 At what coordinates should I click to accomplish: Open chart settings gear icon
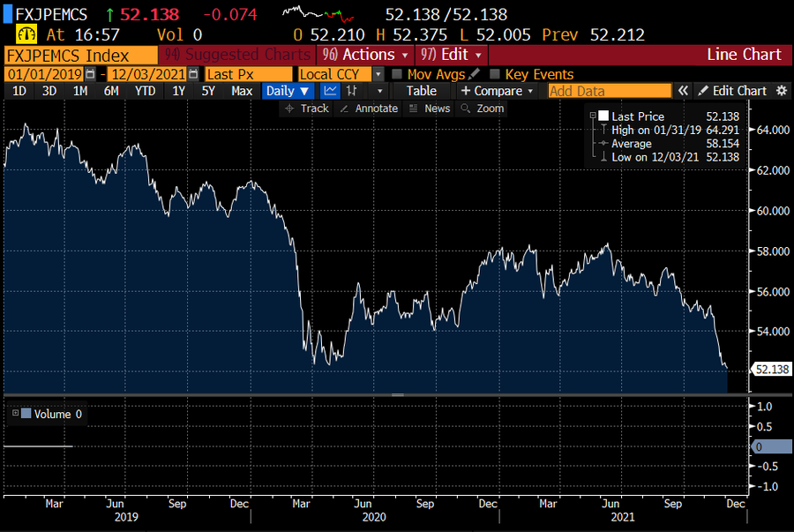(x=781, y=91)
